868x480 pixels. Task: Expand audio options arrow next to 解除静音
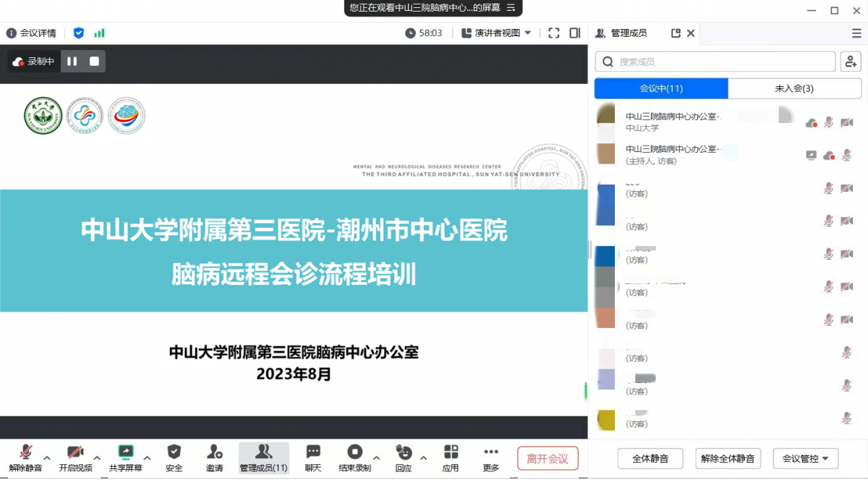[x=47, y=458]
